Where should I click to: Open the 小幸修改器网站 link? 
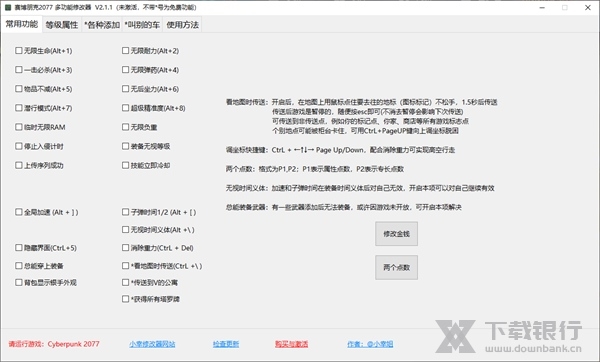[152, 344]
